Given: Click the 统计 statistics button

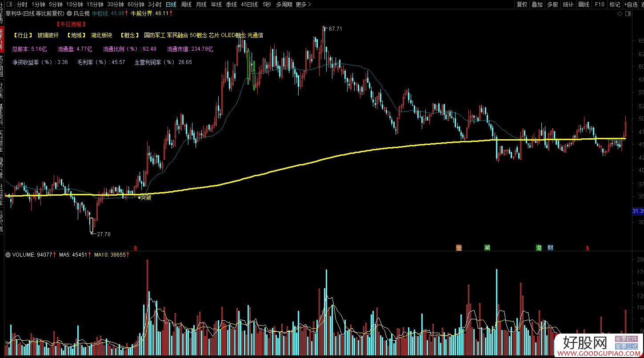Looking at the screenshot, I should point(568,4).
